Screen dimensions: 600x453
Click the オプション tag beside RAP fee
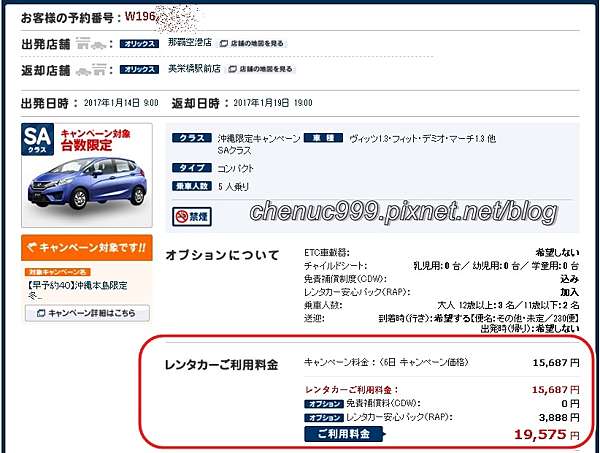[324, 417]
